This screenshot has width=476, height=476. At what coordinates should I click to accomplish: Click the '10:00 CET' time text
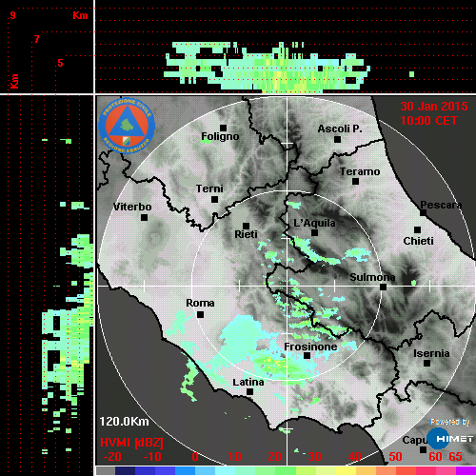coord(428,121)
